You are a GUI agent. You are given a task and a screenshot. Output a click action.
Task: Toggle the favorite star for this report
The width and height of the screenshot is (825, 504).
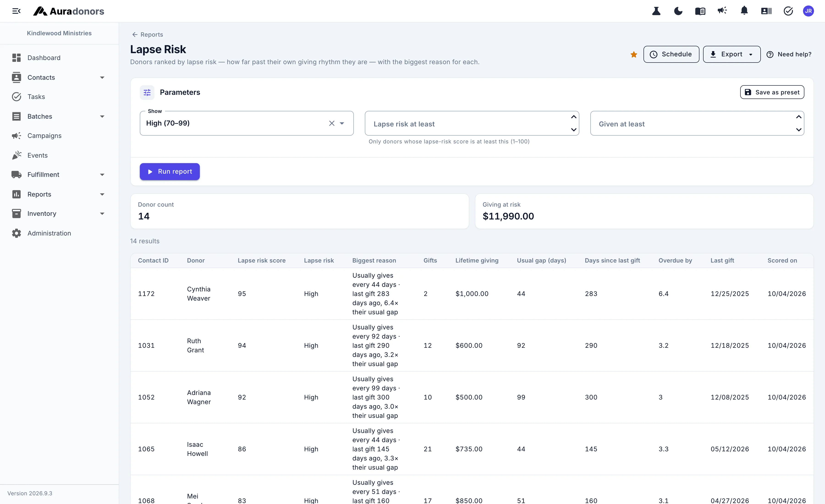pos(634,55)
